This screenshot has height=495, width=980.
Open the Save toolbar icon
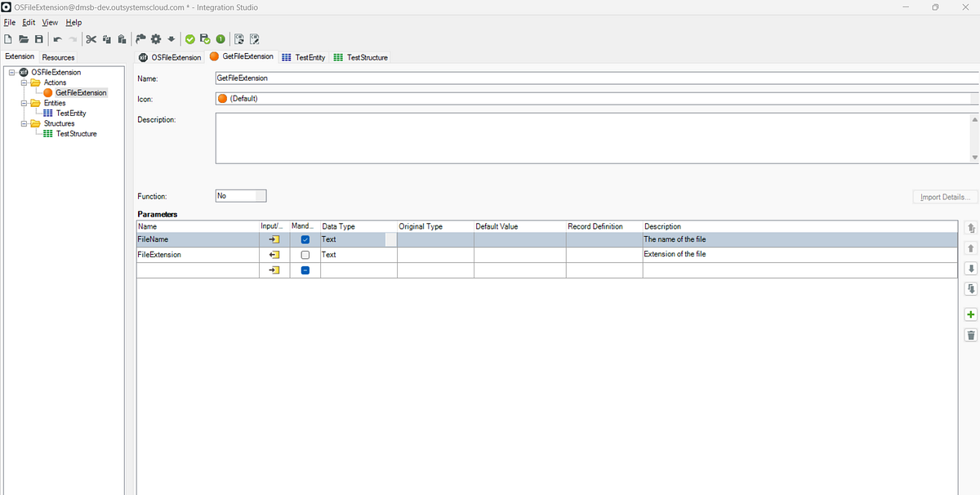pyautogui.click(x=38, y=38)
